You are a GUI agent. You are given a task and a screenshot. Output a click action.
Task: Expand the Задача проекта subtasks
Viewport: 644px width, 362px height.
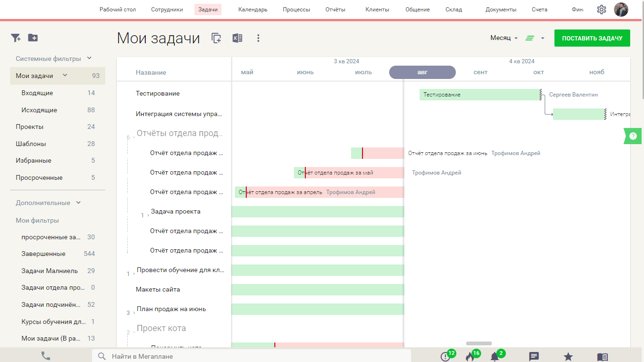point(148,215)
